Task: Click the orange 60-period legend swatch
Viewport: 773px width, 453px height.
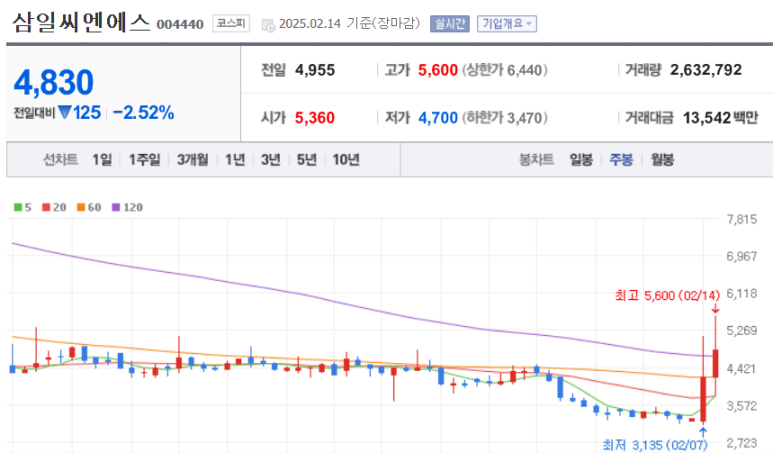Action: [81, 208]
